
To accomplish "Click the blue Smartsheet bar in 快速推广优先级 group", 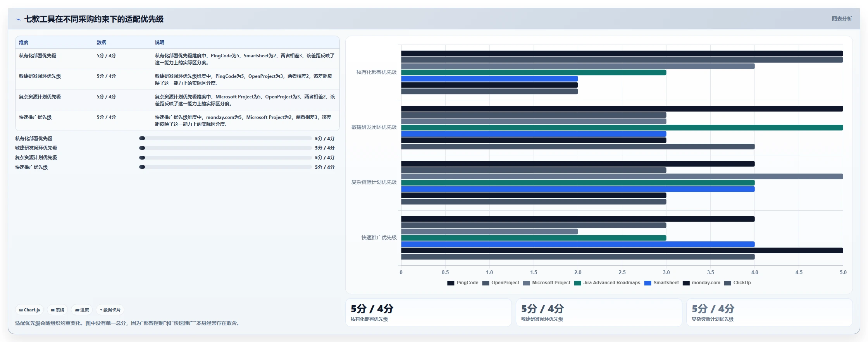I will tap(578, 244).
